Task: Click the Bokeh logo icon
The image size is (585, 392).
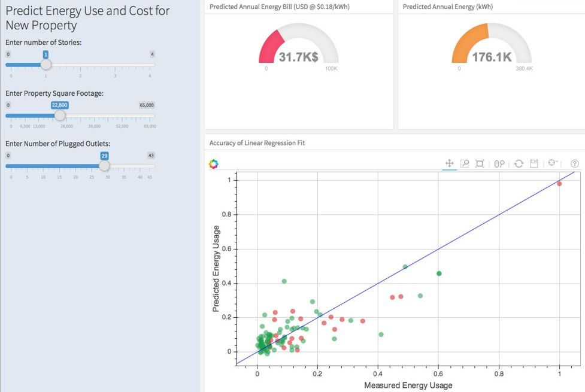Action: [x=214, y=164]
